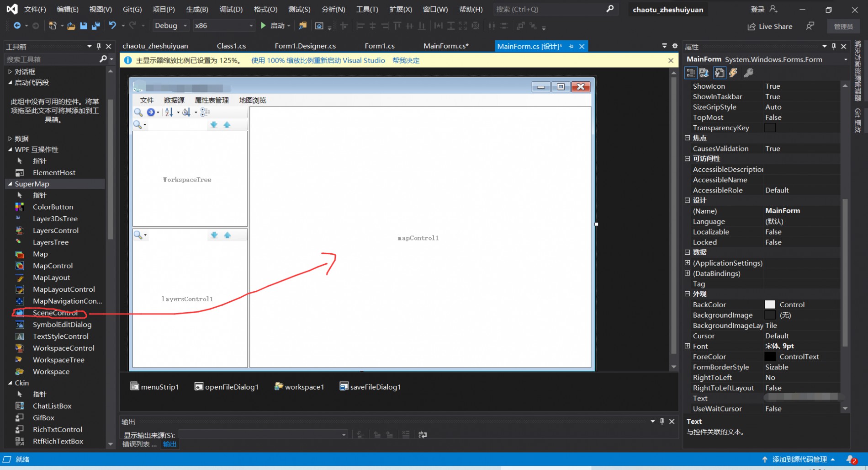Select ColorButton toolbox item
This screenshot has height=470, width=868.
click(x=53, y=207)
